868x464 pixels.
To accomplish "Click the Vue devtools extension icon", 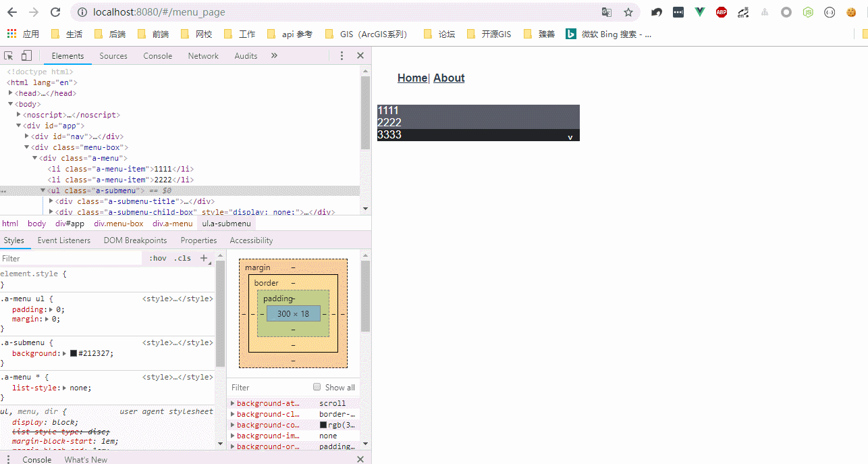I will point(700,12).
